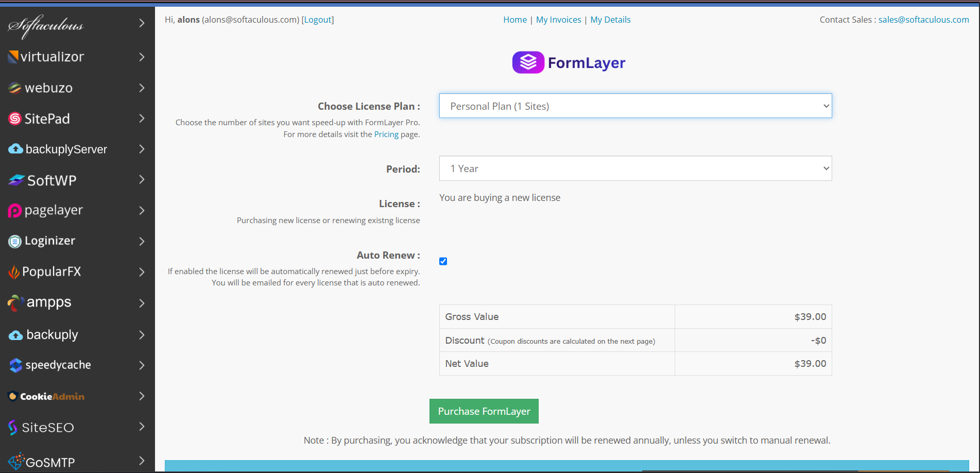Open Loginizer from the sidebar
The height and width of the screenshot is (473, 980).
[x=41, y=241]
